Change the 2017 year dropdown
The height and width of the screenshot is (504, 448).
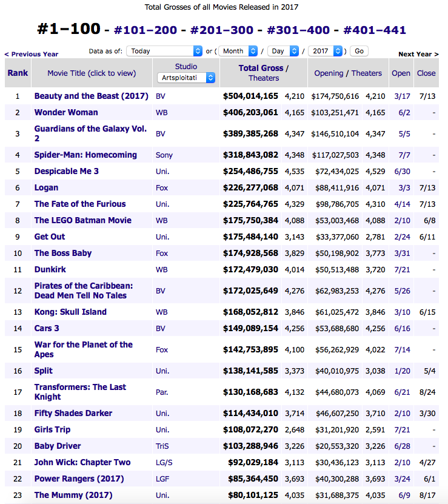pyautogui.click(x=326, y=52)
